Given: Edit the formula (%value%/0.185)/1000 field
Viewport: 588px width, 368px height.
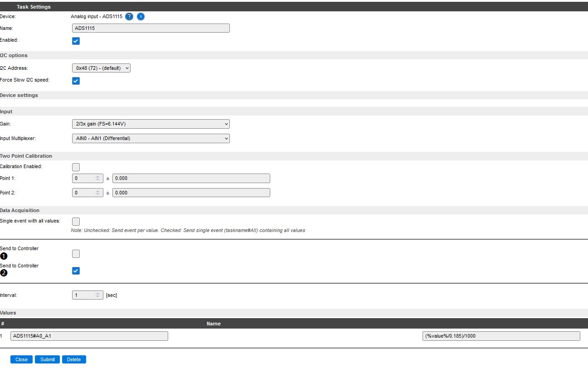Looking at the screenshot, I should coord(501,336).
